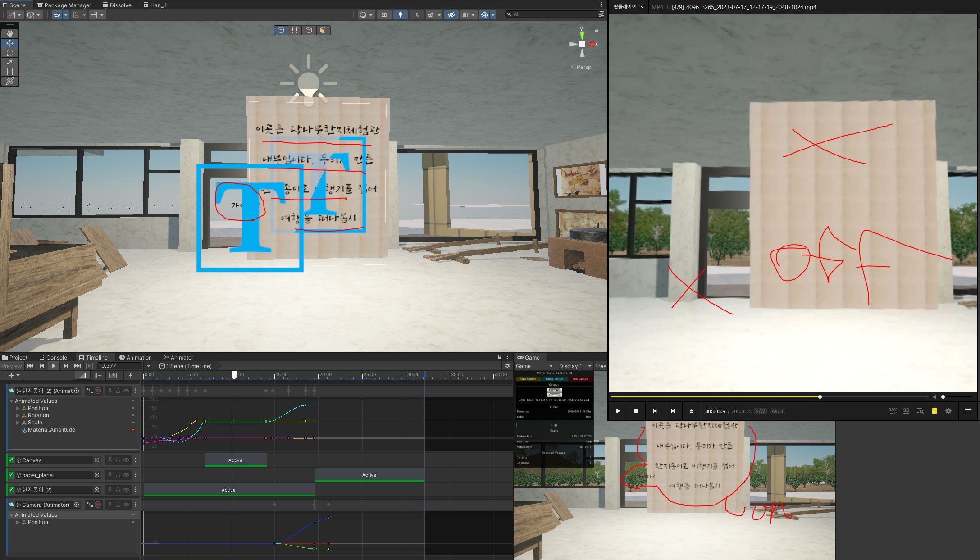Select the Hand tool in the Scene toolbar

[10, 33]
